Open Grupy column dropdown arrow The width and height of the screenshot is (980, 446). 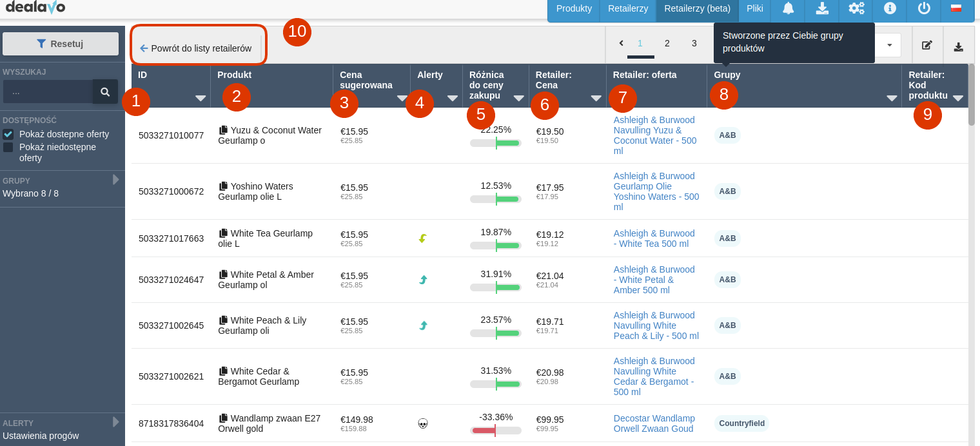892,98
